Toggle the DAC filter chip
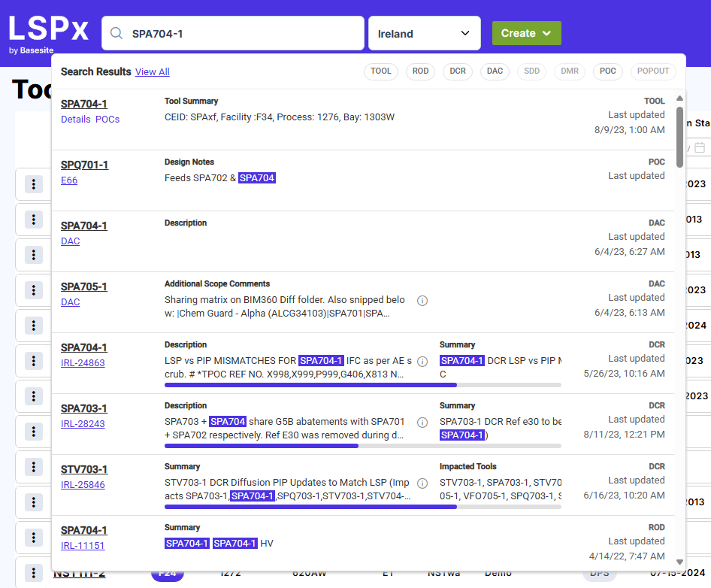711x588 pixels. [495, 71]
